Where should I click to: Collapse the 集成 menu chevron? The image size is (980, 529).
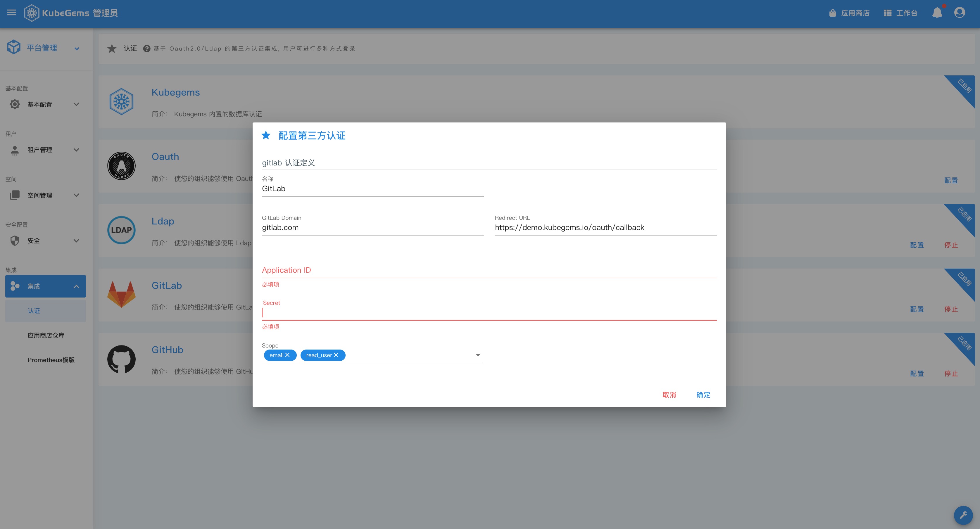pos(76,286)
